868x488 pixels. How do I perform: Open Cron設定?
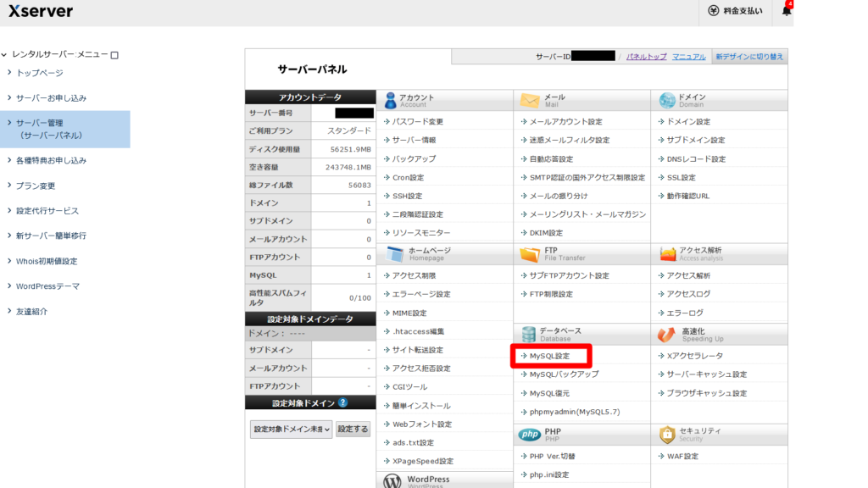point(408,178)
